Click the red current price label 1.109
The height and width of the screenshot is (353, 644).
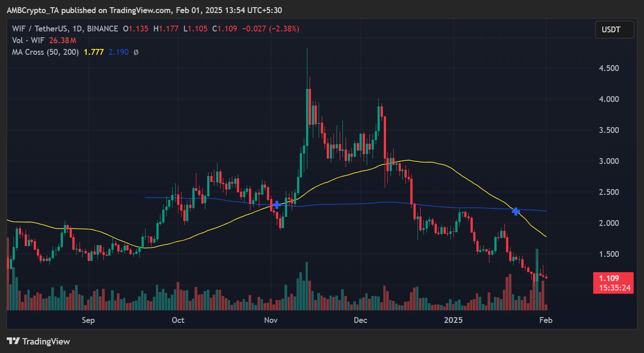[x=613, y=278]
